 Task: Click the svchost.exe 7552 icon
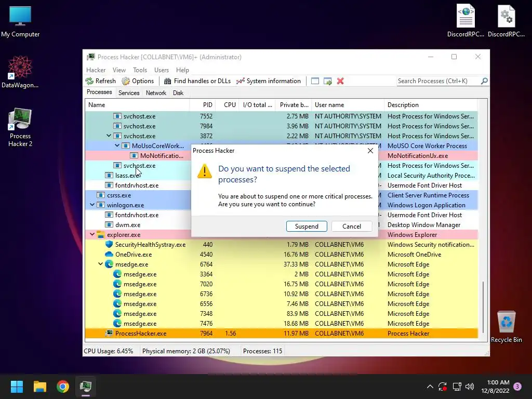tap(117, 116)
